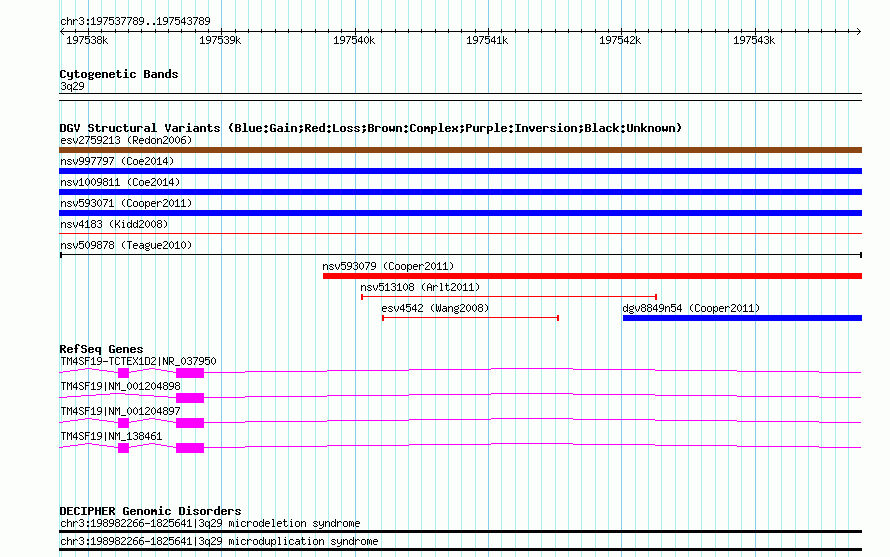Screen dimensions: 890x557
Task: Click the 3q29 microdeletion syndrome label
Action: pos(210,524)
